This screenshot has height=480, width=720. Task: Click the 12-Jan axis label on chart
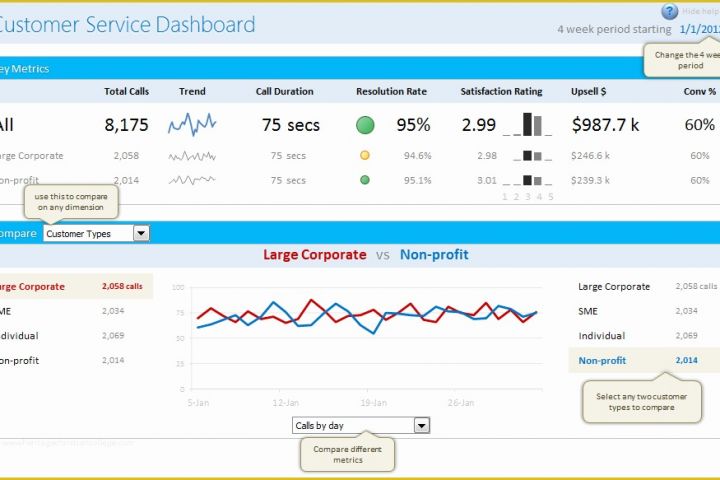tap(286, 403)
